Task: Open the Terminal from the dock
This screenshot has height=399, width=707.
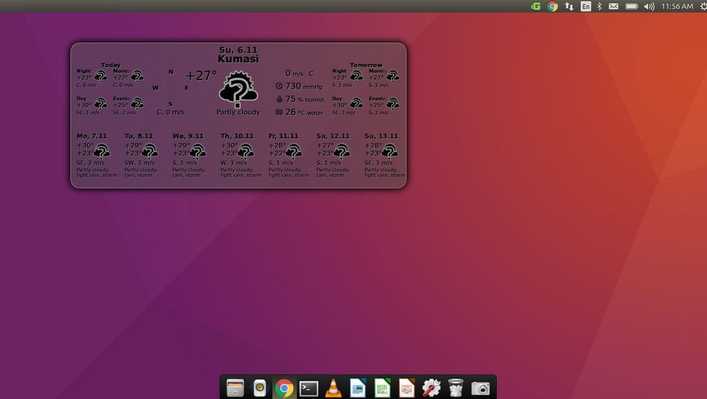Action: click(x=309, y=389)
